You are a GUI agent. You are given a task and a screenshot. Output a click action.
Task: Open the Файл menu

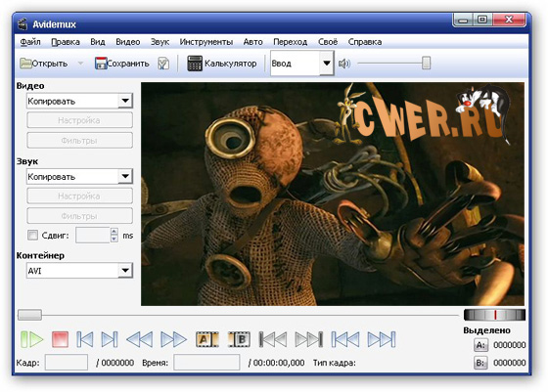(30, 42)
